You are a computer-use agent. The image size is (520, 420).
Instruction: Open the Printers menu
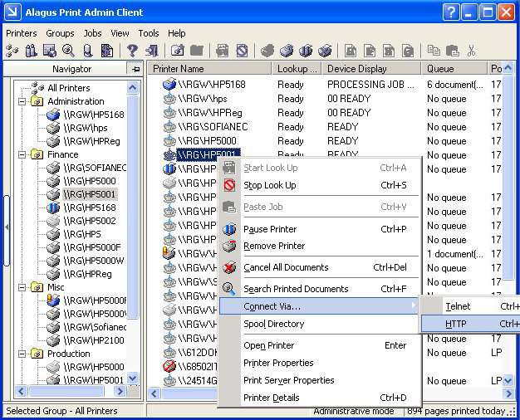point(22,33)
